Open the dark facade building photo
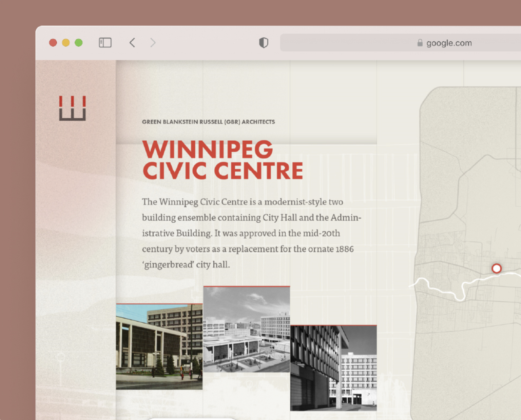 (x=333, y=368)
